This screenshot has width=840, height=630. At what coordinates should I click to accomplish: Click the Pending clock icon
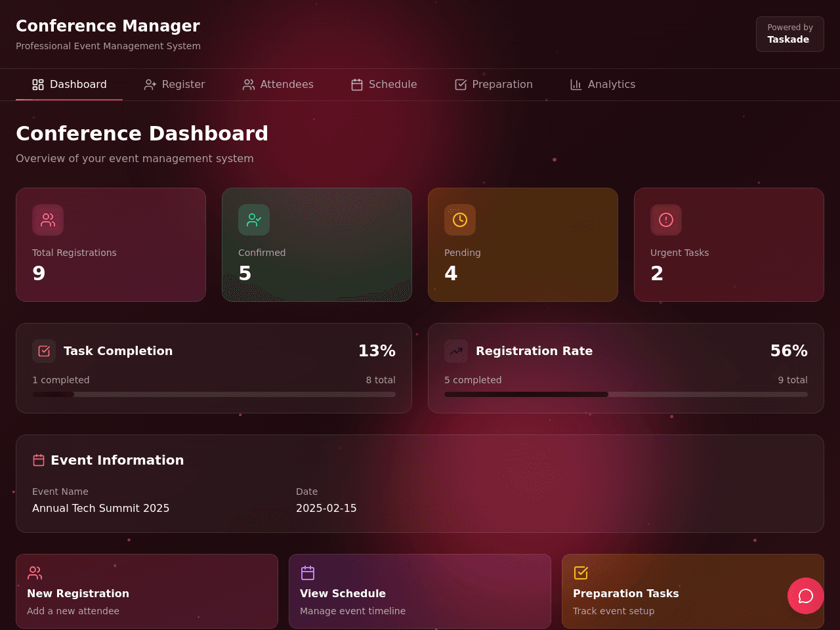460,220
